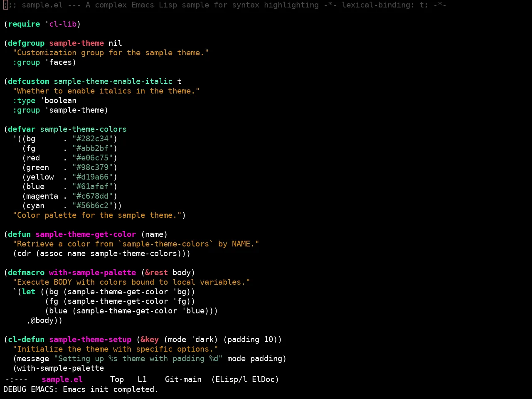The image size is (532, 399).
Task: Click the docstring starting 'Retrieve a color from'
Action: (x=136, y=244)
